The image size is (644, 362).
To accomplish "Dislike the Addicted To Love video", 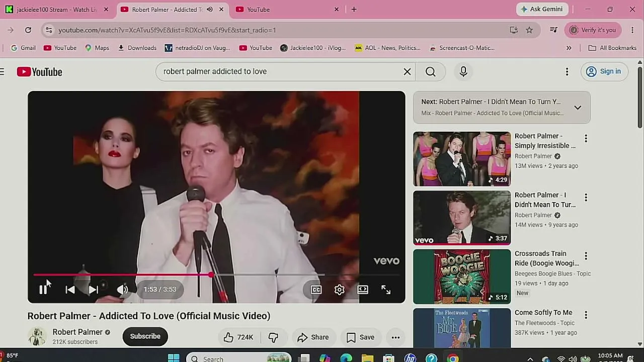I will pyautogui.click(x=273, y=337).
